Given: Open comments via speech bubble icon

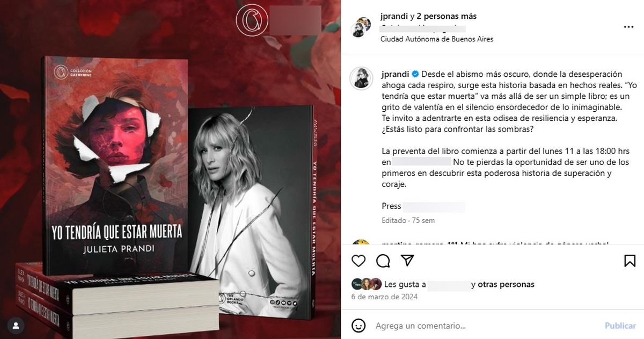Looking at the screenshot, I should tap(383, 261).
